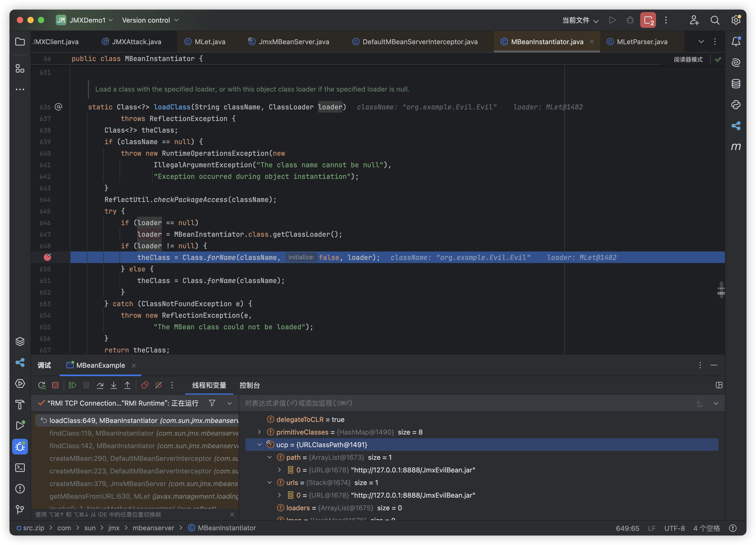756x545 pixels.
Task: Open the Version control dropdown
Action: (x=150, y=20)
